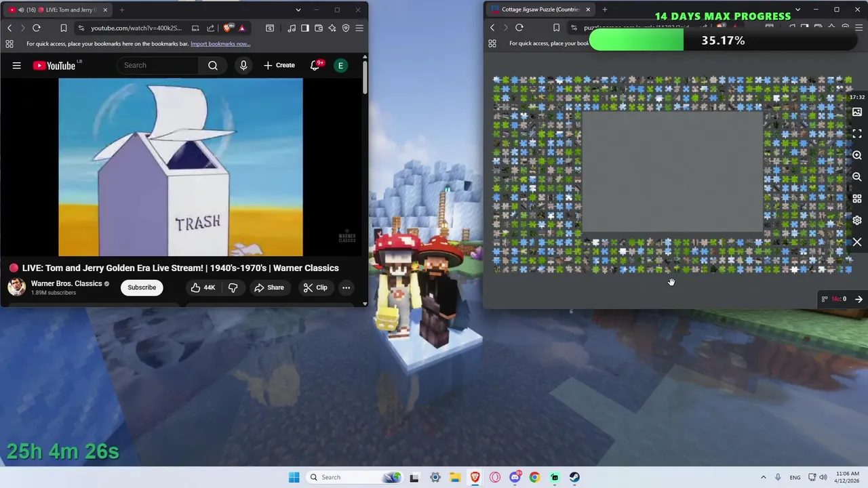
Task: Go back in the YouTube browser window
Action: (x=9, y=28)
